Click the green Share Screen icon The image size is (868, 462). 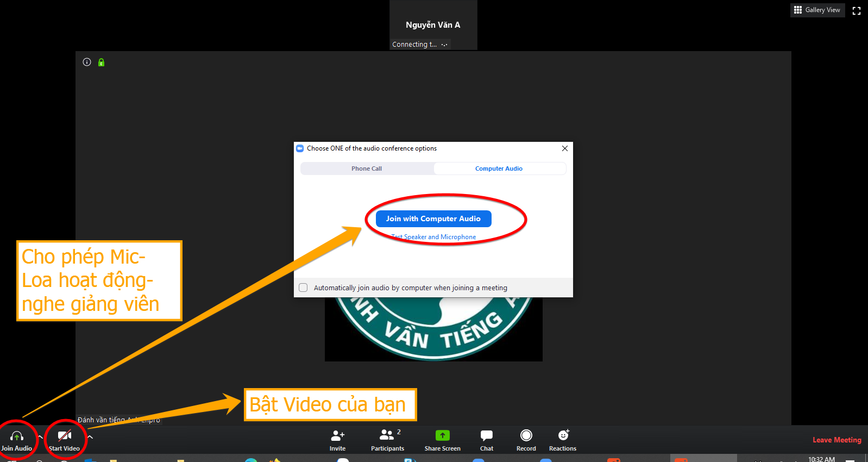pos(442,436)
